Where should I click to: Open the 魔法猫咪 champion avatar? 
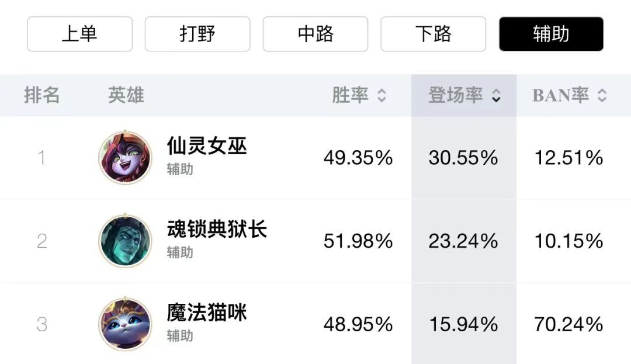pyautogui.click(x=125, y=324)
